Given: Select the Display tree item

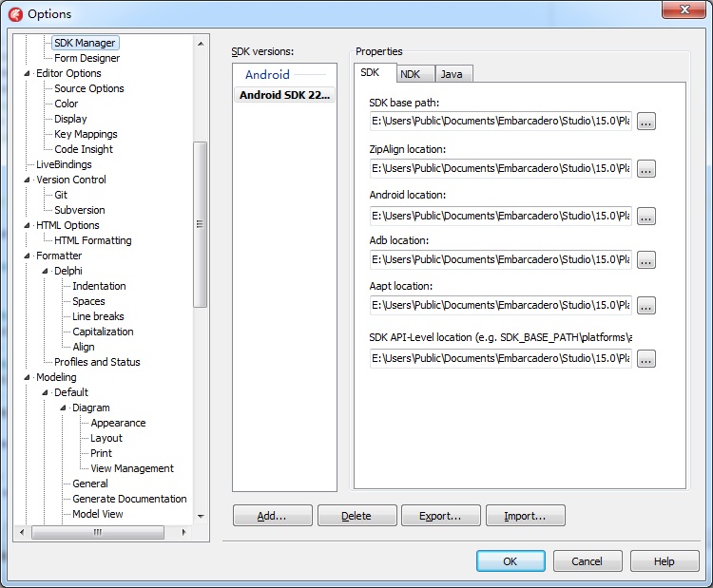Looking at the screenshot, I should [70, 119].
